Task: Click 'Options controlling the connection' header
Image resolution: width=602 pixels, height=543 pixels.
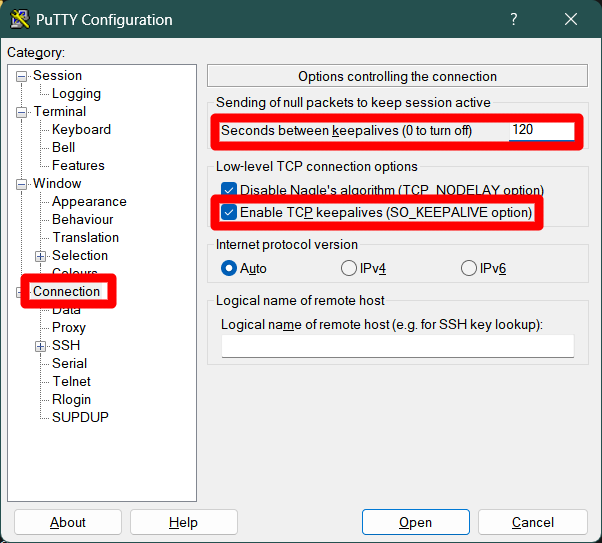Action: [397, 76]
